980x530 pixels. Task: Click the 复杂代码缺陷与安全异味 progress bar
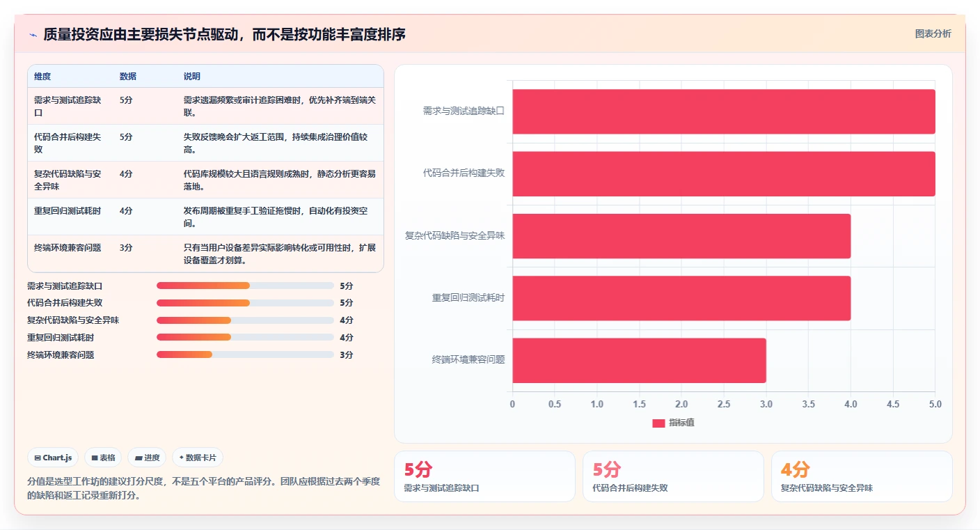pos(245,320)
